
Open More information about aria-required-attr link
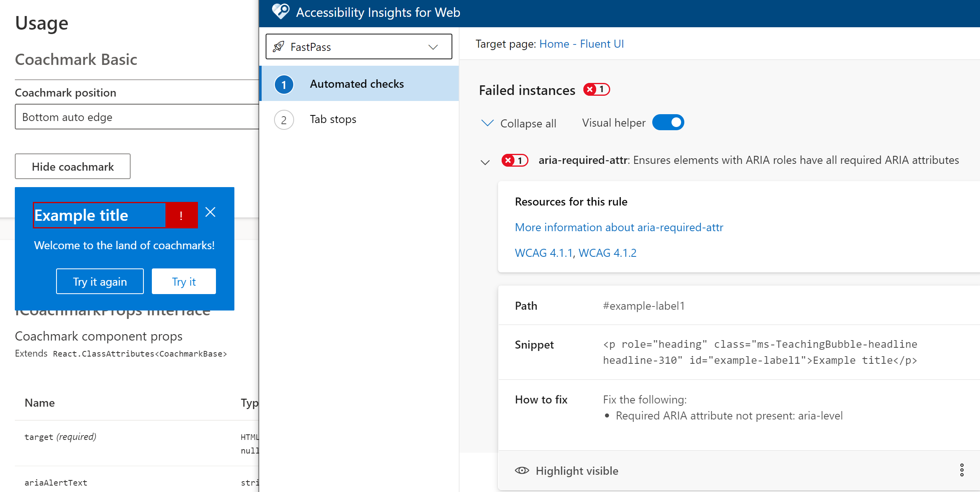coord(619,228)
